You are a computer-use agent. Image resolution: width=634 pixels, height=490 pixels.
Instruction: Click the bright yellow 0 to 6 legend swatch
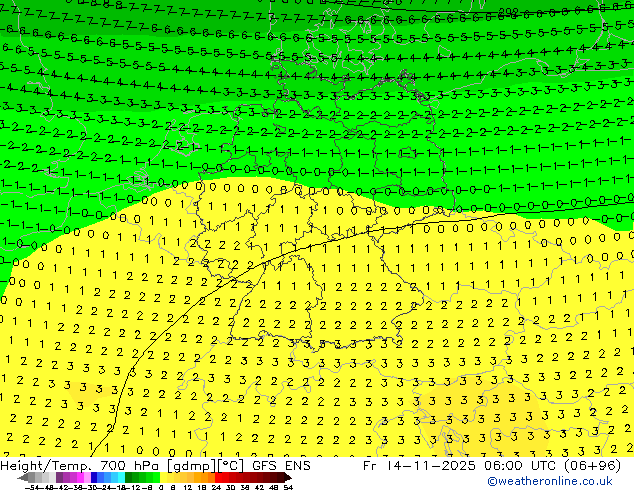163,477
